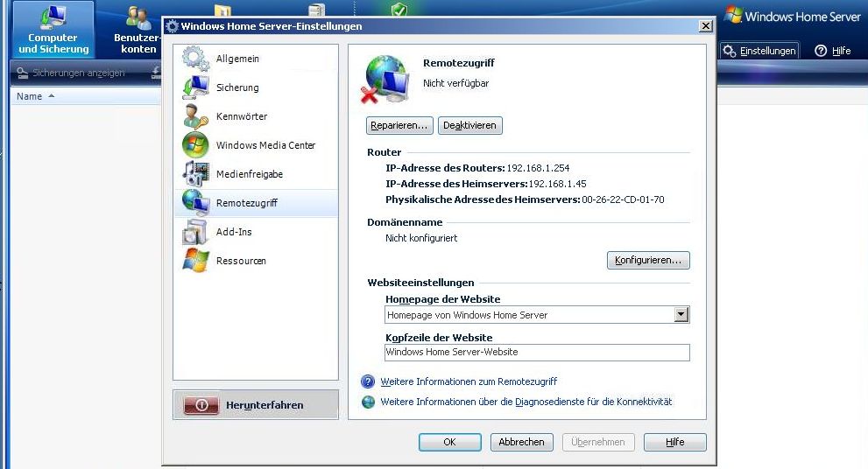Viewport: 868px width, 469px height.
Task: Click the Computer und Sicherung monitor icon
Action: pyautogui.click(x=53, y=17)
